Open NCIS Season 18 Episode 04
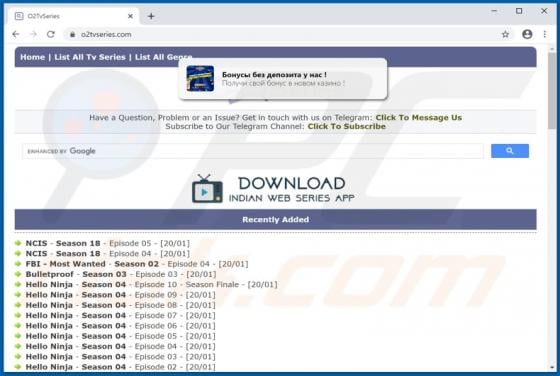Viewport: 560px width, 376px height. coord(108,254)
